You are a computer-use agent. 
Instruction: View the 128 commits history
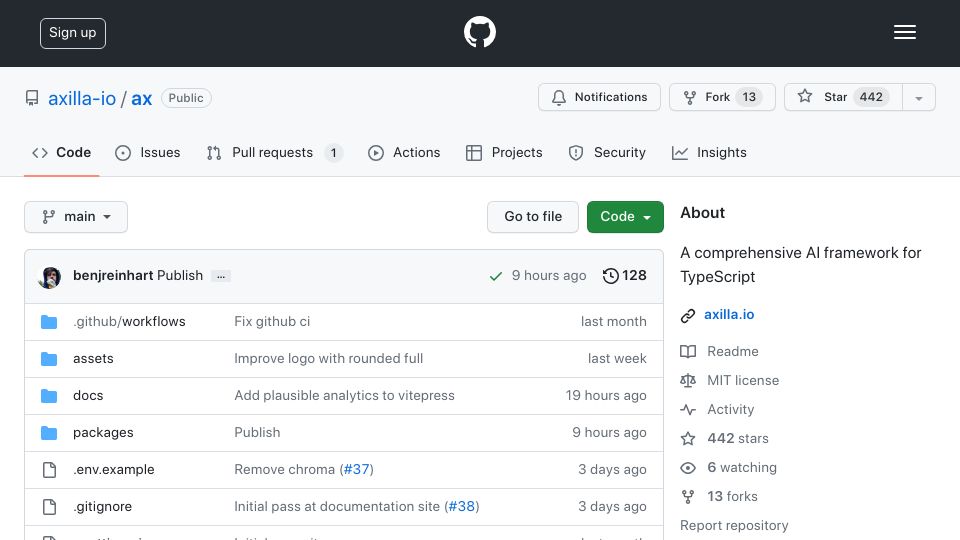point(624,276)
